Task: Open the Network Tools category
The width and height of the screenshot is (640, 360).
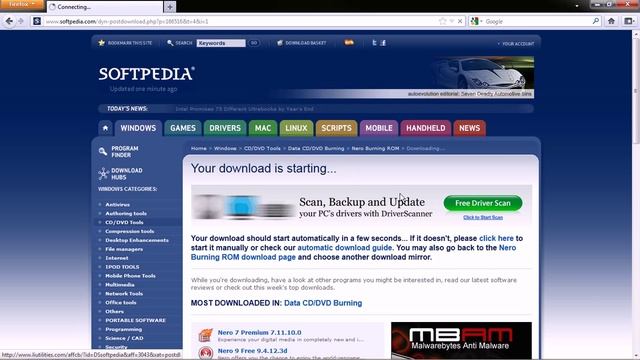Action: (x=124, y=294)
